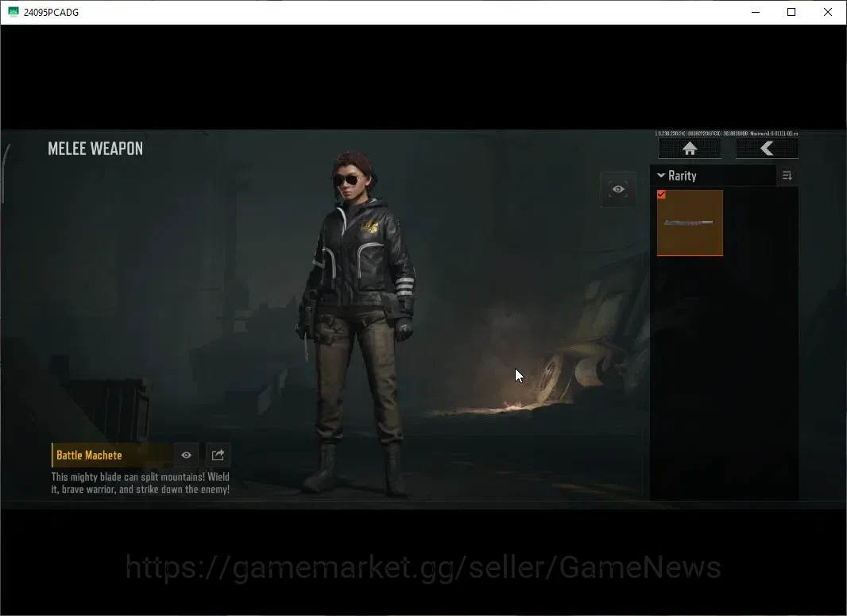Click the MELEE WEAPON heading

[x=95, y=149]
